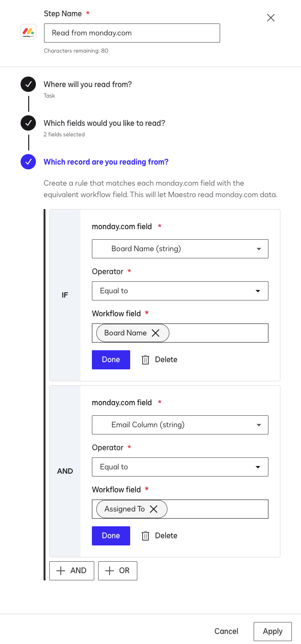Click plus icon on AND button

pyautogui.click(x=61, y=570)
